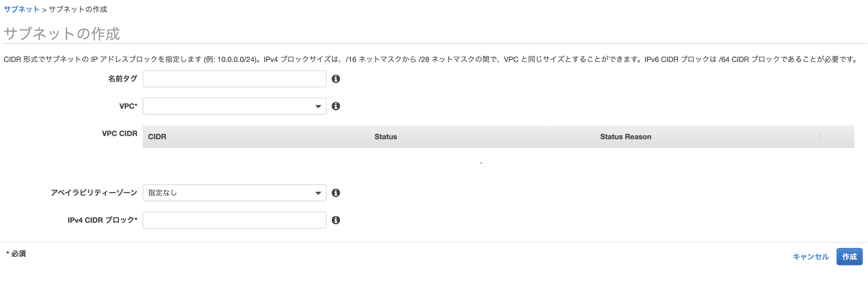The width and height of the screenshot is (868, 290).
Task: Open info icon beside 名前タグ field
Action: point(336,79)
